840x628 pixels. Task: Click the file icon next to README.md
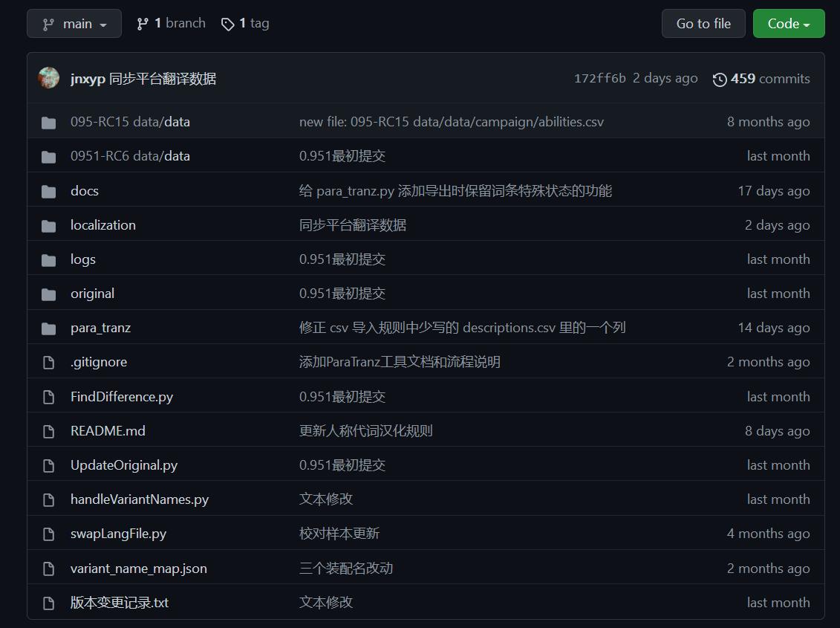pyautogui.click(x=48, y=430)
